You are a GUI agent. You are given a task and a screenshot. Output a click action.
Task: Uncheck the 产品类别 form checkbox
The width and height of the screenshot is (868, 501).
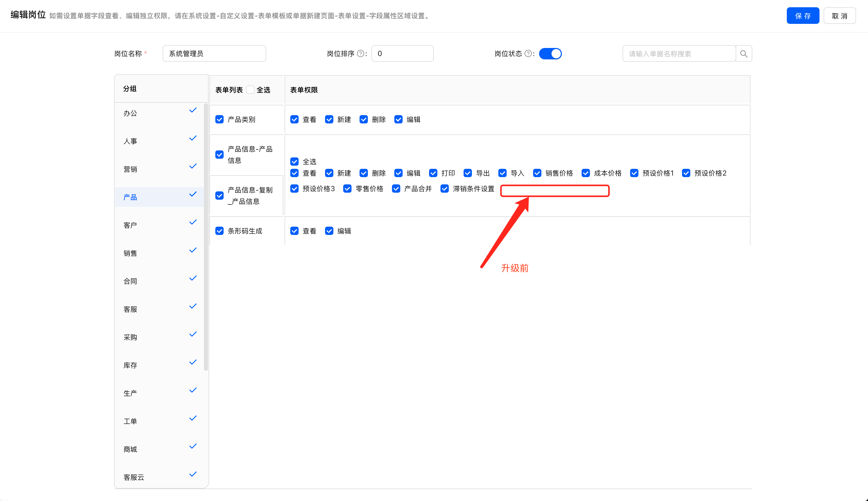tap(219, 119)
